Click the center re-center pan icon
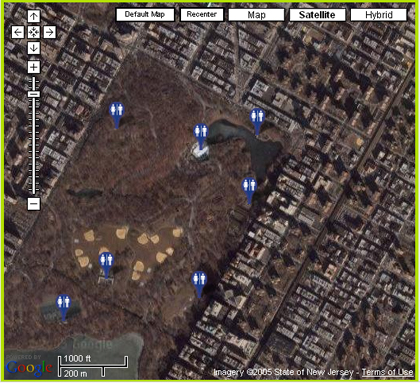The height and width of the screenshot is (383, 420). (x=33, y=32)
